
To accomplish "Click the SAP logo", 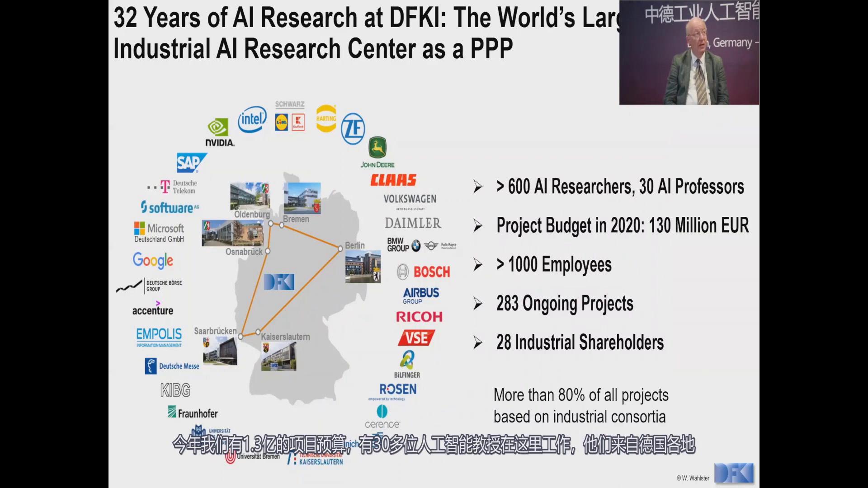I will pos(192,163).
